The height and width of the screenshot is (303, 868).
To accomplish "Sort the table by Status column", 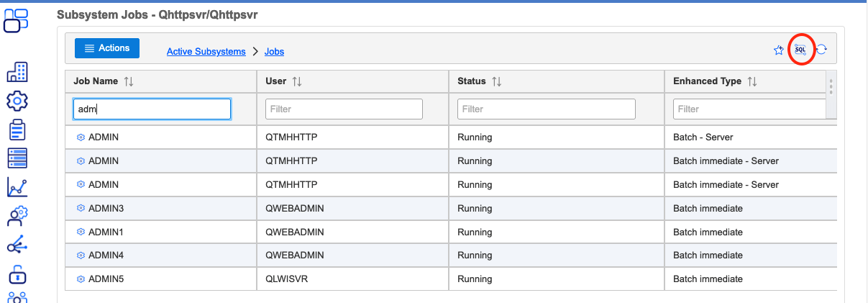I will (x=496, y=82).
